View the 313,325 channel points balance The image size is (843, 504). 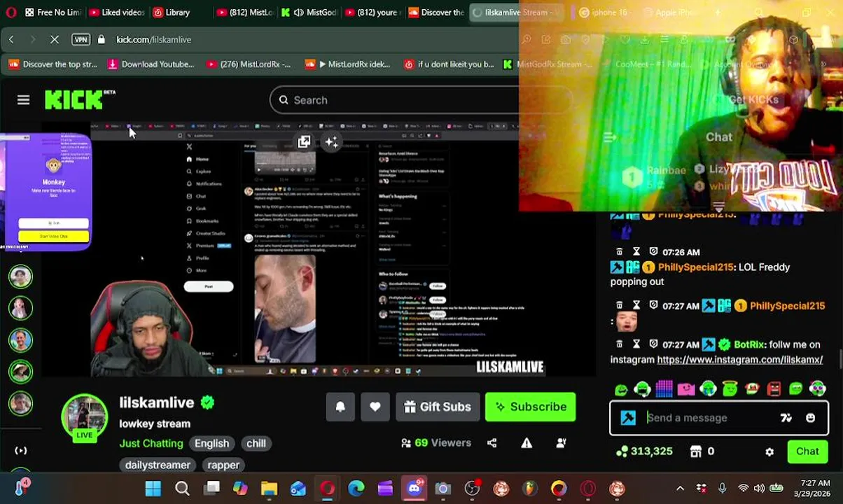643,451
